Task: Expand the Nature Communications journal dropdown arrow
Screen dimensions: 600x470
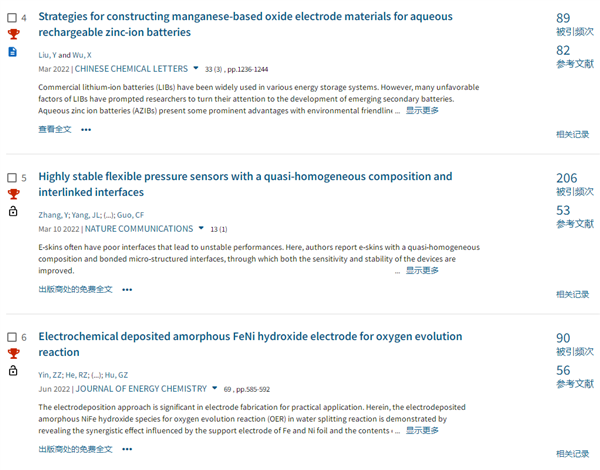Action: click(x=201, y=228)
